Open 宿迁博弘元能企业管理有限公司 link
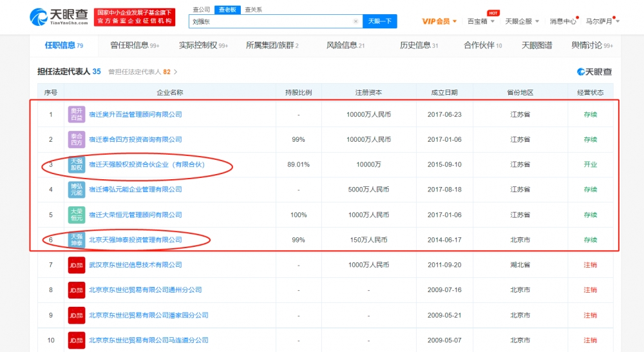The image size is (644, 352). click(135, 190)
